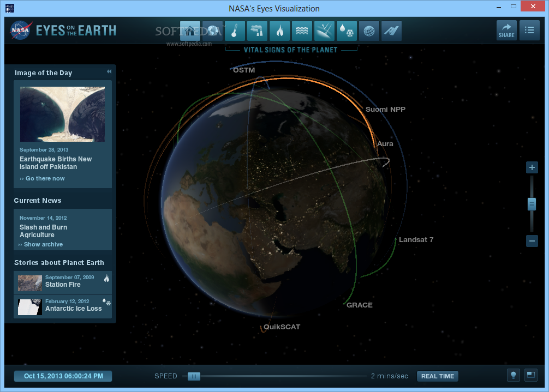The image size is (549, 392).
Task: Open the wireframe globe icon
Action: point(369,31)
